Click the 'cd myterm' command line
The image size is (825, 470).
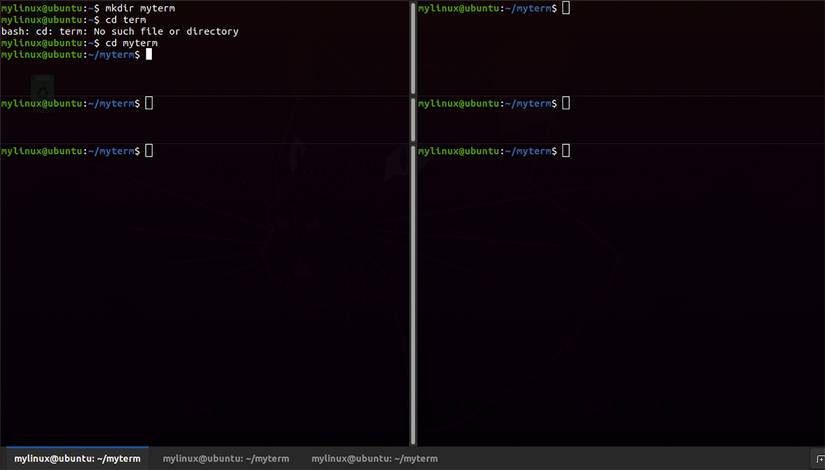pyautogui.click(x=79, y=43)
